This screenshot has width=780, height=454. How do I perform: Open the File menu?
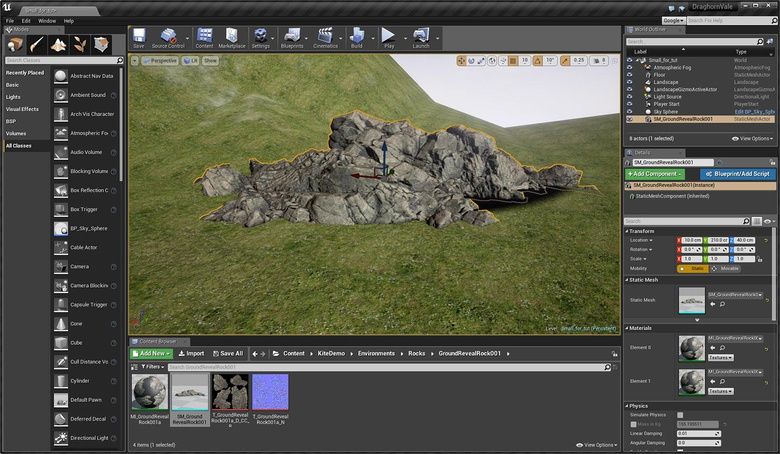tap(10, 21)
